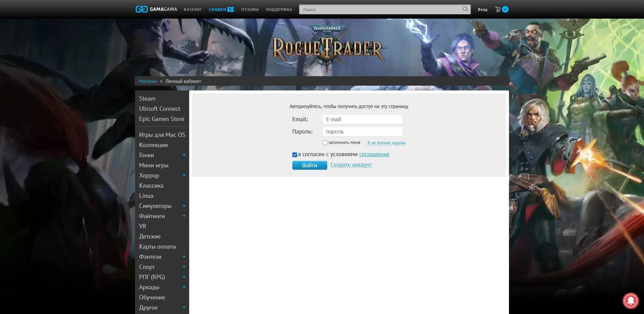Click the 'Создать аккаунт' link
The width and height of the screenshot is (644, 314).
coord(351,165)
